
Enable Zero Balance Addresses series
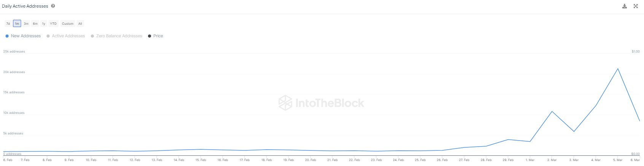(x=119, y=36)
